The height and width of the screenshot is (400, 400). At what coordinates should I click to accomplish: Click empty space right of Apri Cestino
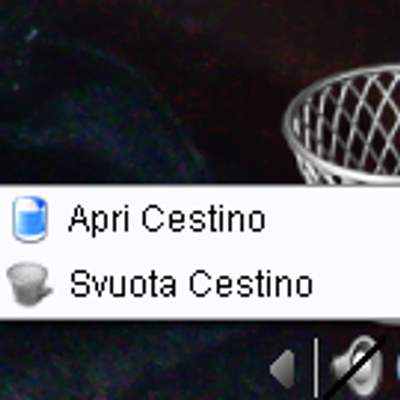[333, 219]
